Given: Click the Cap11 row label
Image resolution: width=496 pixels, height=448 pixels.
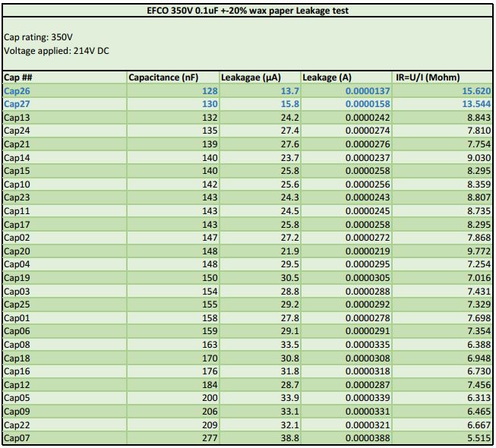Looking at the screenshot, I should (17, 211).
